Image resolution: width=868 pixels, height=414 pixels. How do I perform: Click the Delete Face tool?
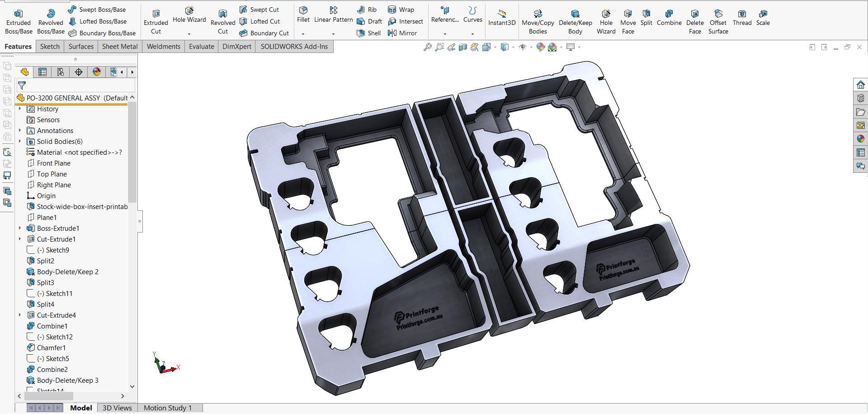click(x=695, y=21)
